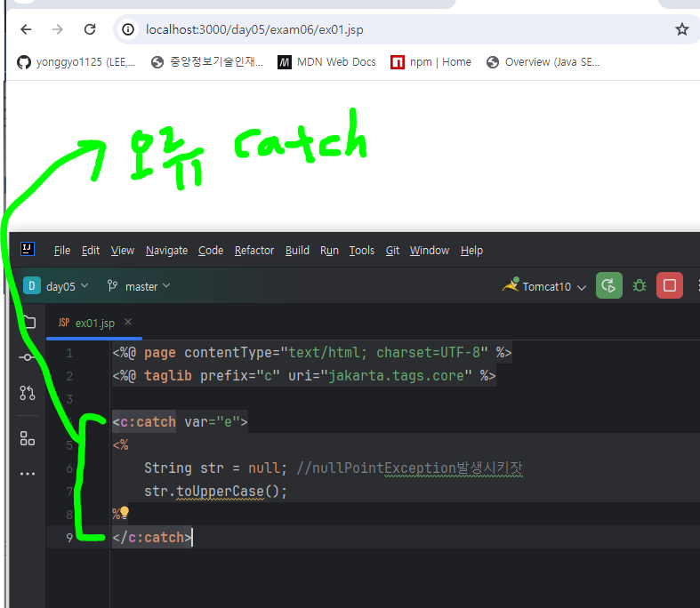Open the 중앙정보기술인재 bookmark
This screenshot has height=608, width=700.
coord(207,62)
